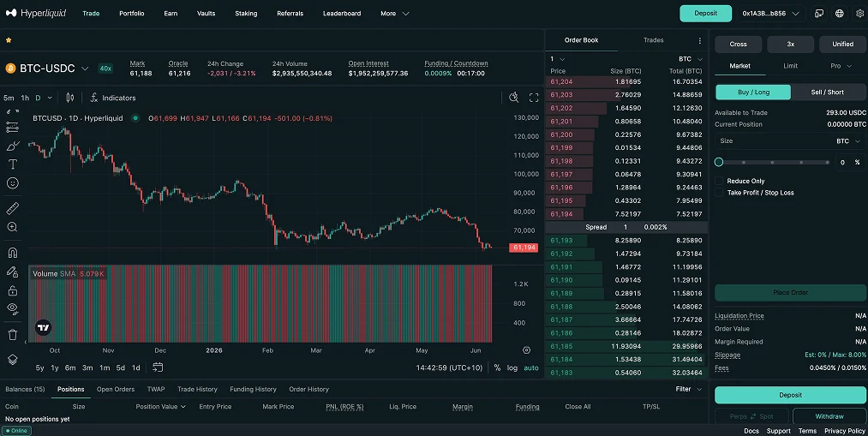This screenshot has height=436, width=868.
Task: Click the Unified account button
Action: pyautogui.click(x=842, y=45)
